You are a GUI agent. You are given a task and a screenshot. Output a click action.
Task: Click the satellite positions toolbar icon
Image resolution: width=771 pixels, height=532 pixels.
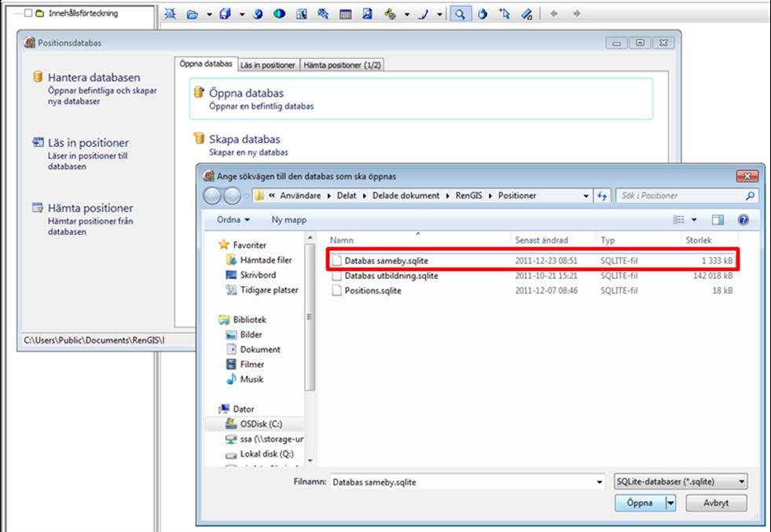[x=323, y=14]
